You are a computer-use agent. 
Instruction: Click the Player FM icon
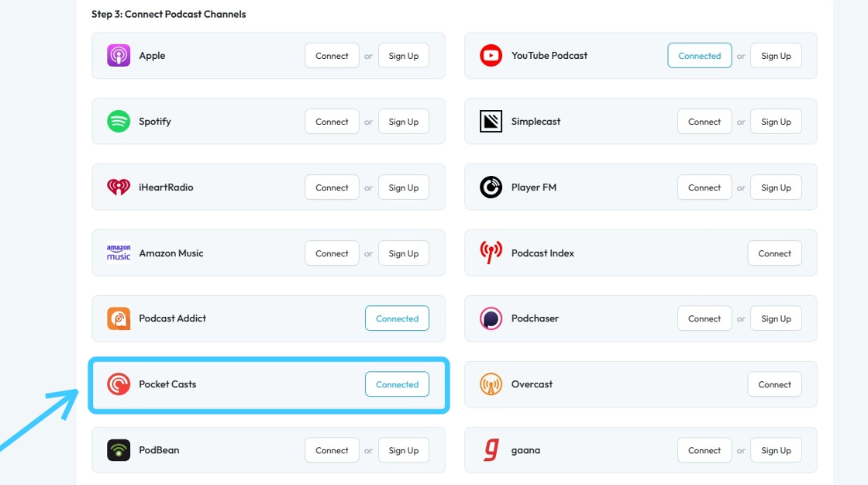491,187
